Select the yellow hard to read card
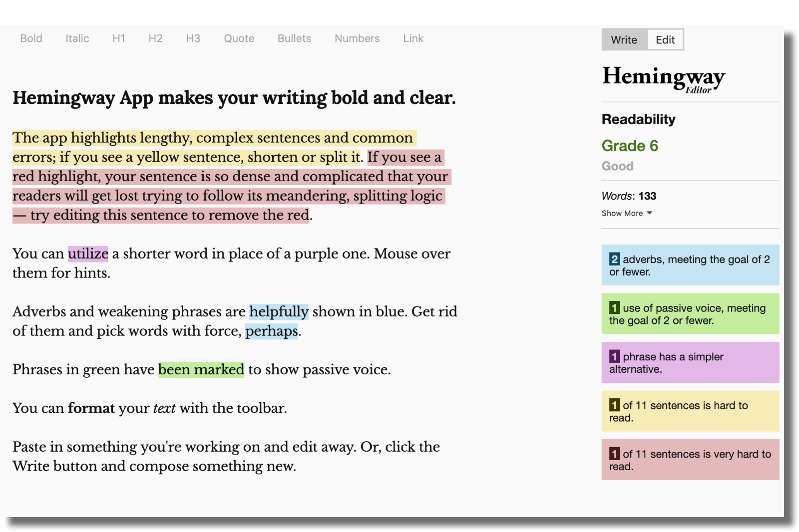This screenshot has height=532, width=799. (690, 411)
